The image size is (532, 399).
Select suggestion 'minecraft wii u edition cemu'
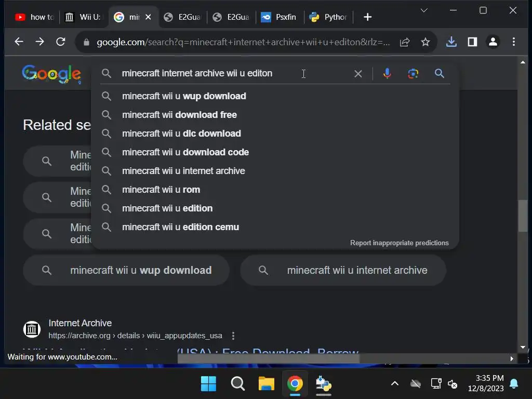[275, 227]
